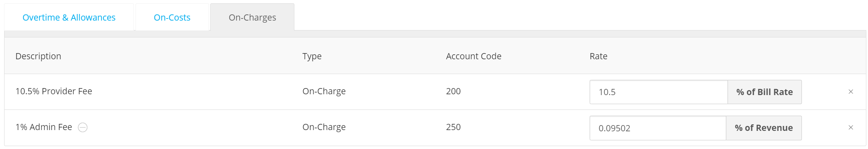Click account code 200
Screen dimensions: 868x149
coord(453,91)
